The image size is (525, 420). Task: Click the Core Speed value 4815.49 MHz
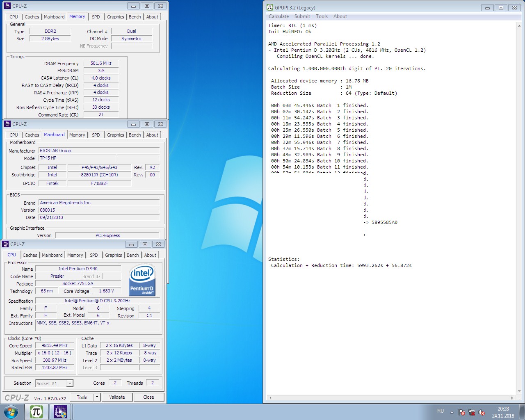tap(55, 345)
